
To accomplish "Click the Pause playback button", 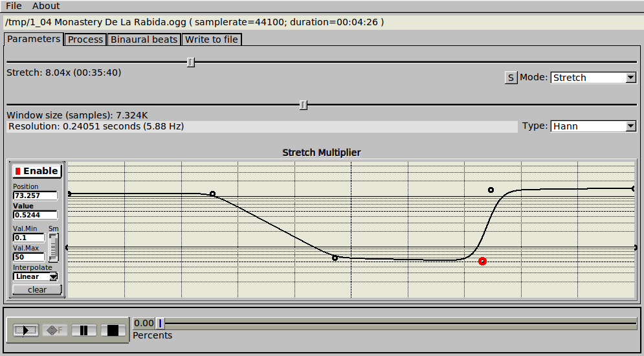I will [x=84, y=330].
